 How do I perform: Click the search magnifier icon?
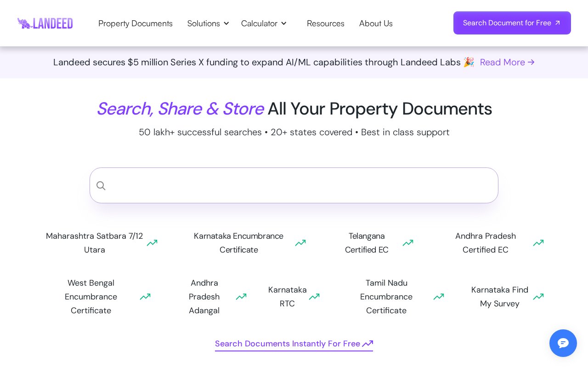(x=101, y=186)
